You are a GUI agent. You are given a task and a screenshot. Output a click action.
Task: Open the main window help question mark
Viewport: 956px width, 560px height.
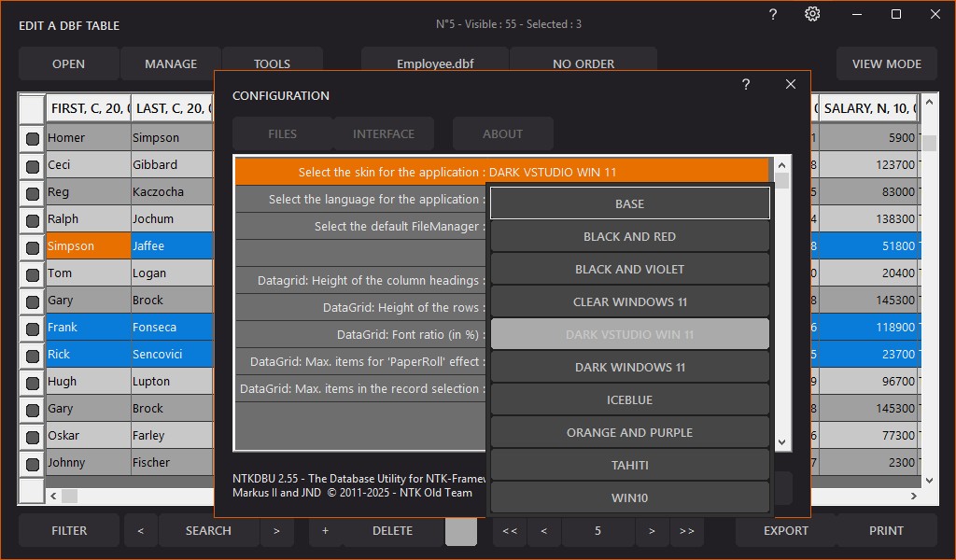772,14
